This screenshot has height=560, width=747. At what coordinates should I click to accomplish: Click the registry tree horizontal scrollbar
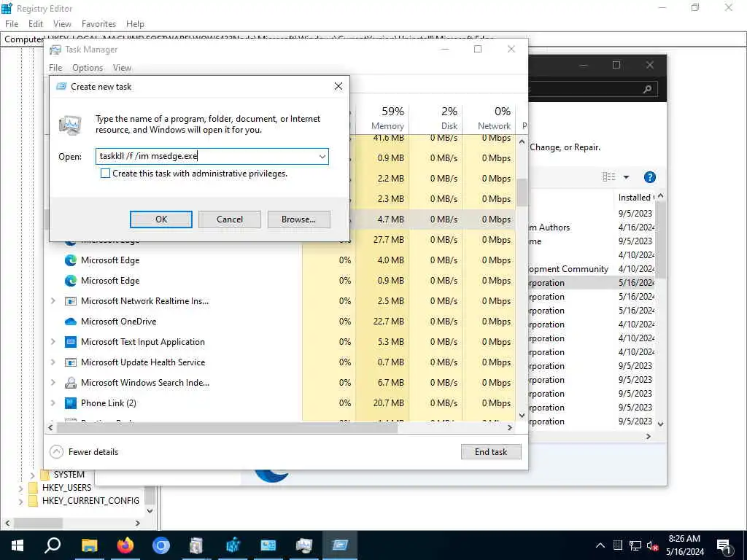38,523
